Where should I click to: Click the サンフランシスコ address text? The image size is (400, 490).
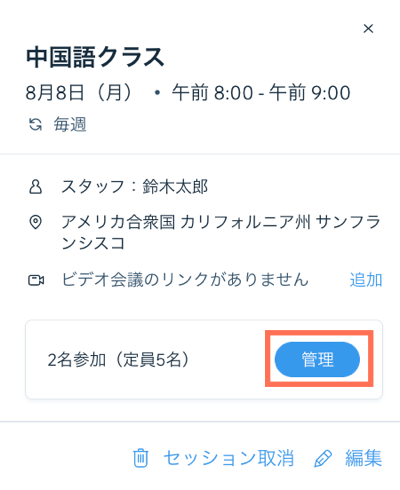click(x=221, y=233)
